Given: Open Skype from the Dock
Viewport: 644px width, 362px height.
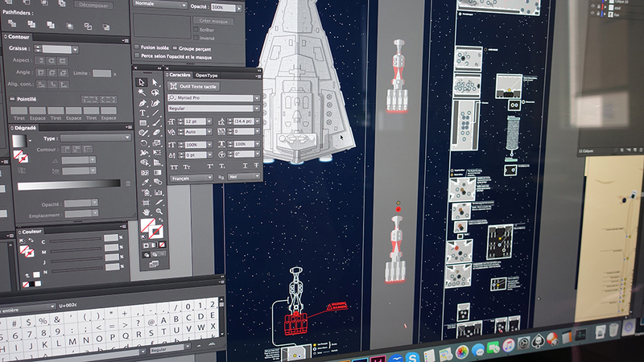Looking at the screenshot, I should (x=412, y=356).
